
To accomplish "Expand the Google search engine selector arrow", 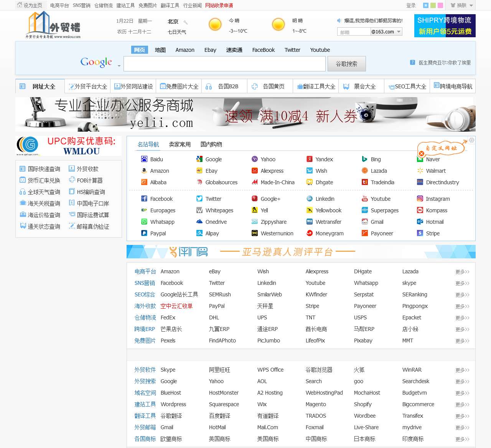I will 119,66.
